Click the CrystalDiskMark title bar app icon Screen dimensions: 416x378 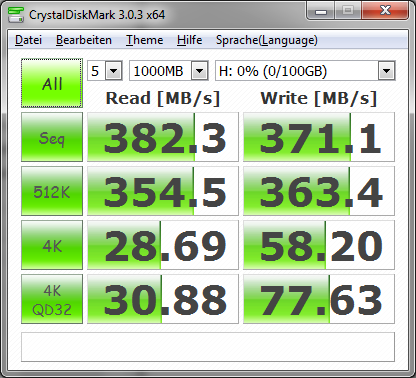click(16, 14)
